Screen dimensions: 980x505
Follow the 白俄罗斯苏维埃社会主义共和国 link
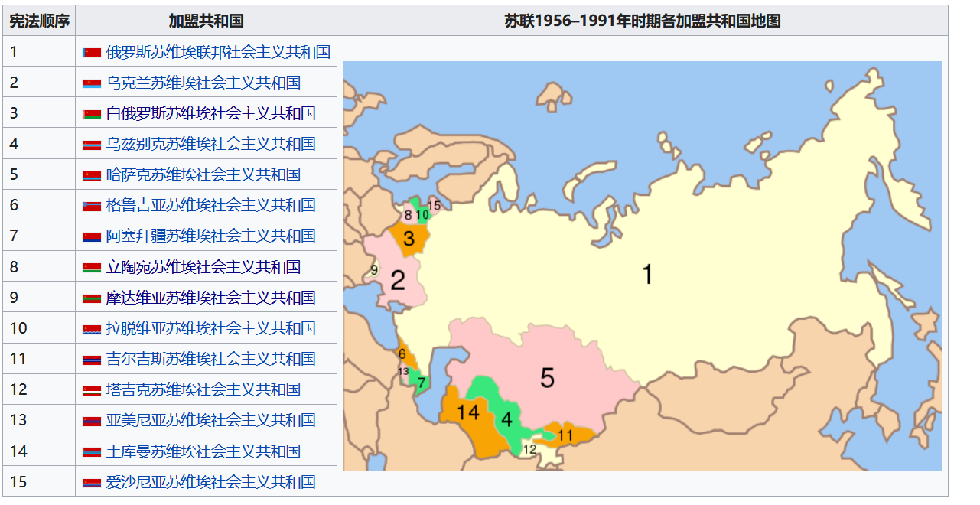click(x=210, y=113)
